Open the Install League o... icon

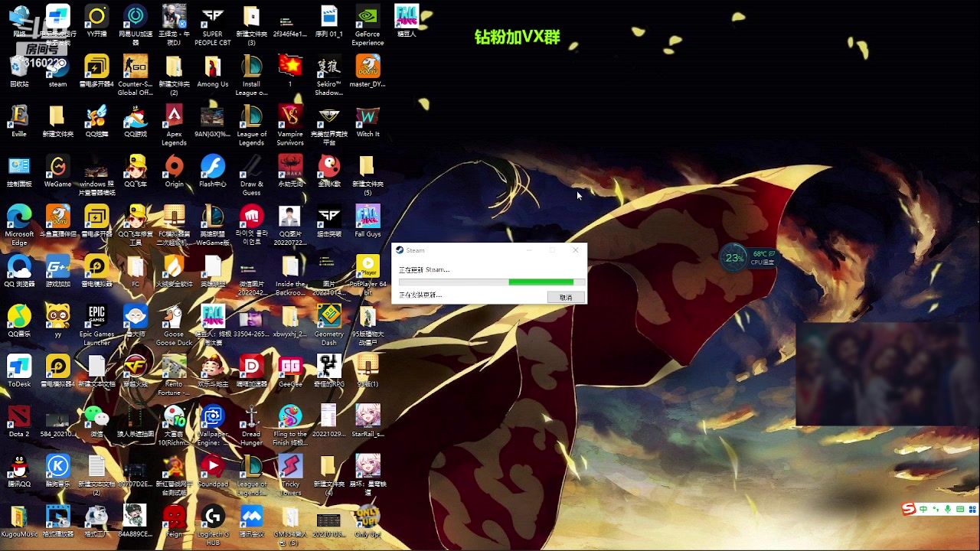click(x=251, y=75)
